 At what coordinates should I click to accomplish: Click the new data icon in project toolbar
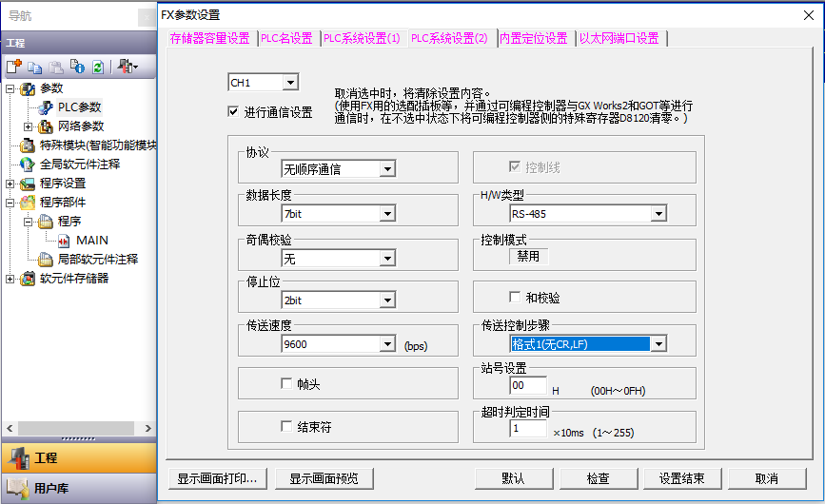coord(13,67)
